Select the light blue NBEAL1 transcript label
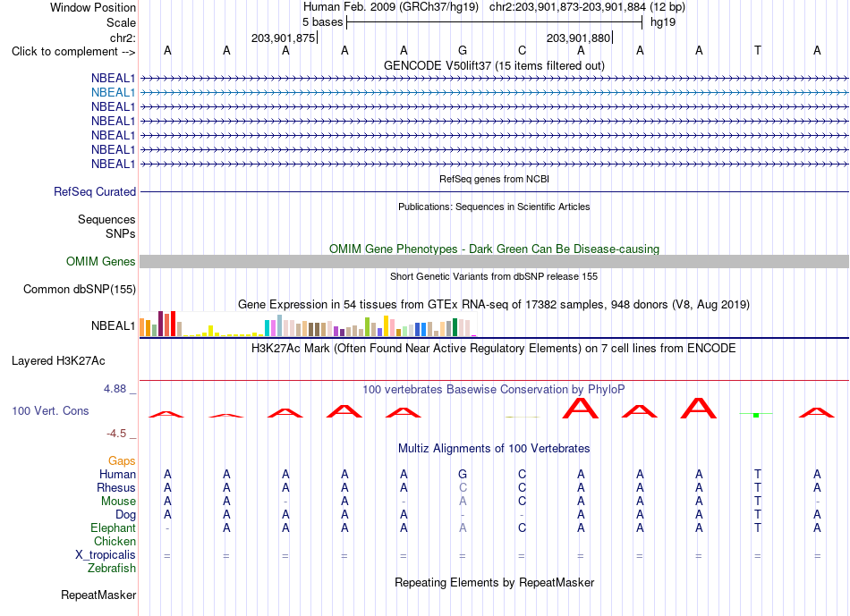850x616 pixels. (x=113, y=93)
